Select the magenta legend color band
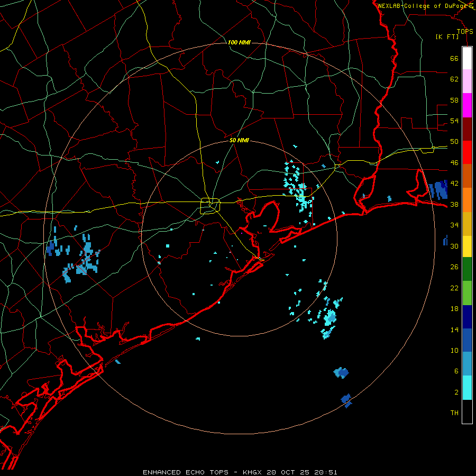476x476 pixels. tap(467, 105)
